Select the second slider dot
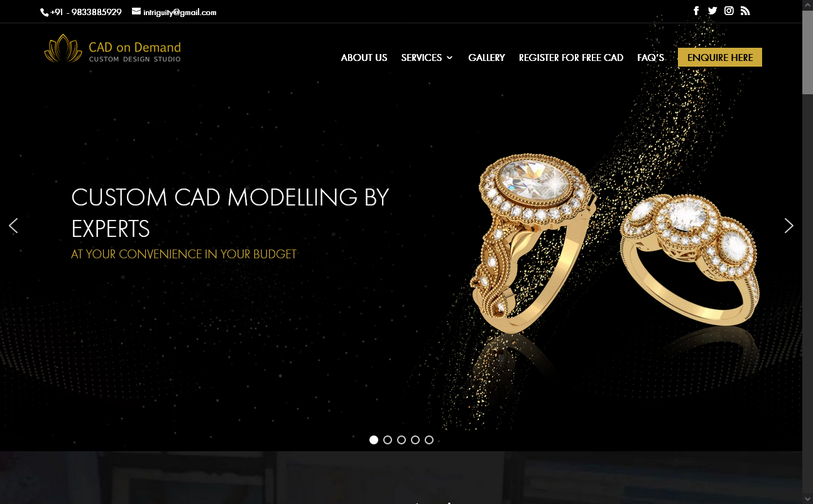 (388, 440)
